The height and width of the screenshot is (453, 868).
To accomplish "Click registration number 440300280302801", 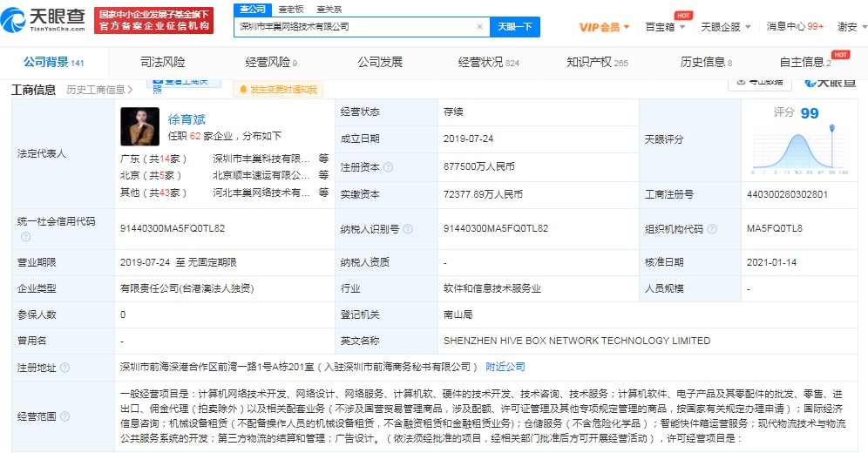I will (787, 194).
